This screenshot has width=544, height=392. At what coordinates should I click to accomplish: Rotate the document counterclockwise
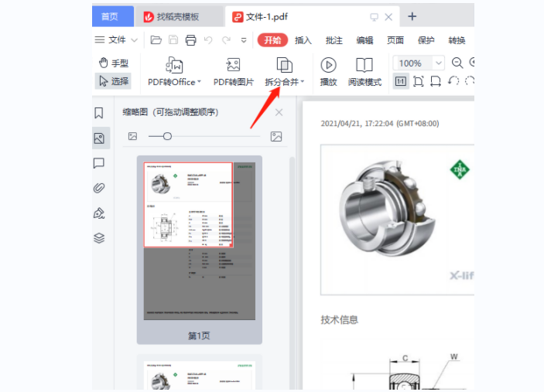(x=453, y=81)
